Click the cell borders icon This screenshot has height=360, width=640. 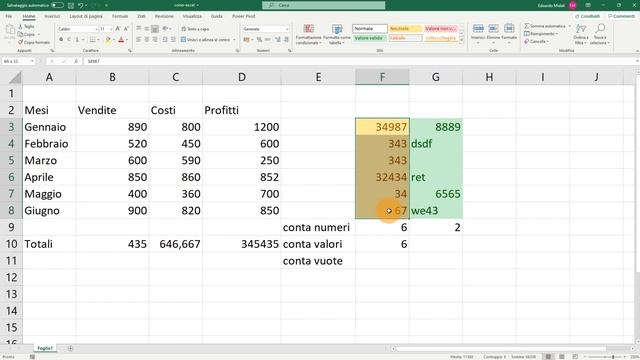tap(92, 40)
